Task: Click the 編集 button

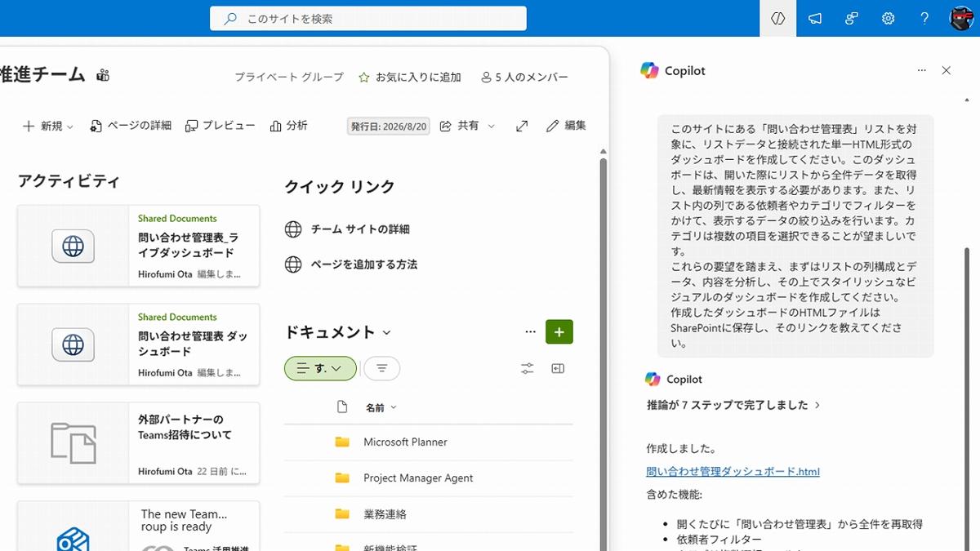Action: tap(566, 126)
